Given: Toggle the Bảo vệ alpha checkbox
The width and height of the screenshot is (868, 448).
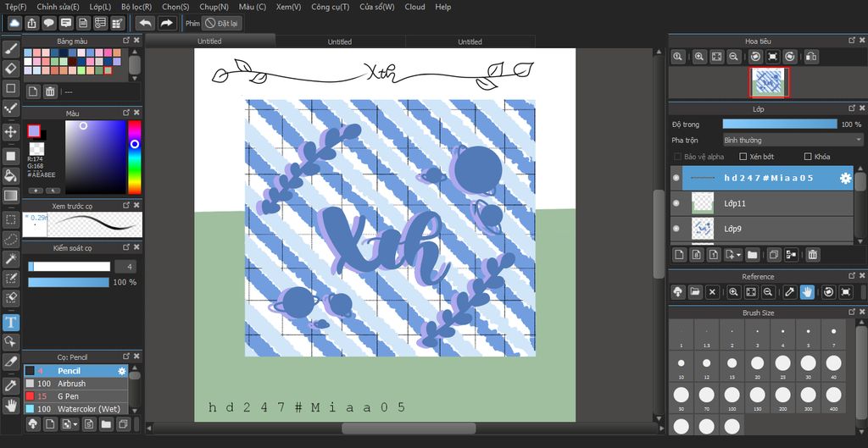Looking at the screenshot, I should coord(677,157).
